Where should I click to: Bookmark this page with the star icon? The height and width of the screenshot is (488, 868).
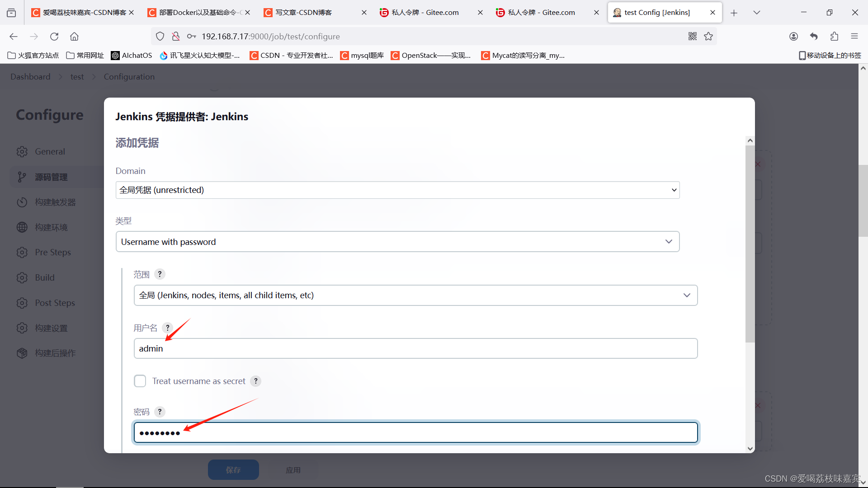[x=708, y=37]
